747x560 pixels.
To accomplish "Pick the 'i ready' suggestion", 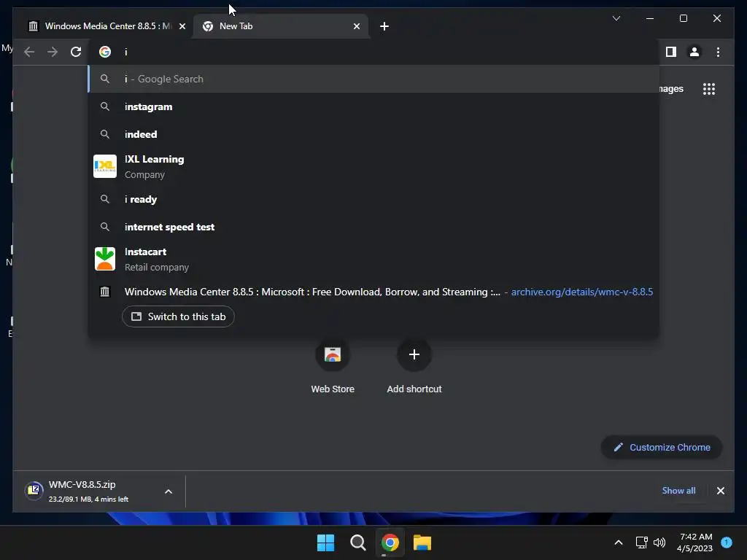I will pos(373,199).
